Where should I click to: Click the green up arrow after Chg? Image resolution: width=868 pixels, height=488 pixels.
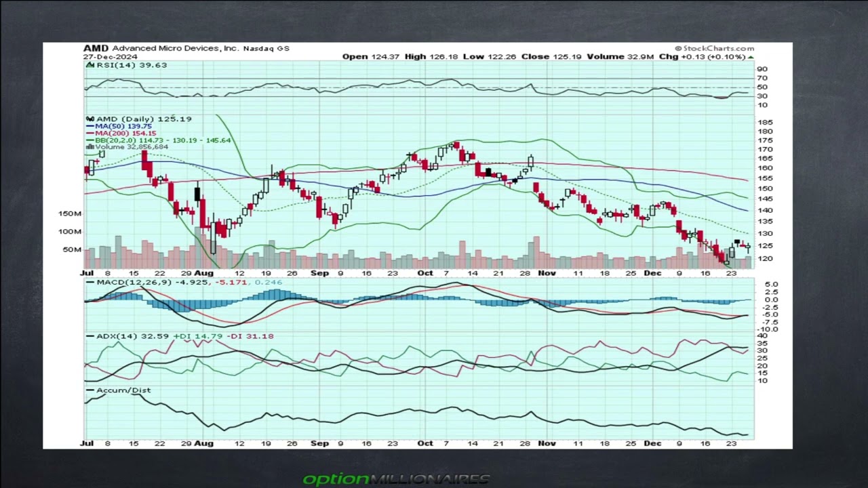tap(751, 57)
